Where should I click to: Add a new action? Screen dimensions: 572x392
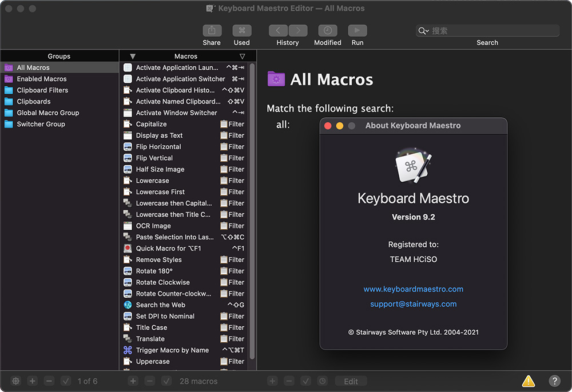coord(272,381)
